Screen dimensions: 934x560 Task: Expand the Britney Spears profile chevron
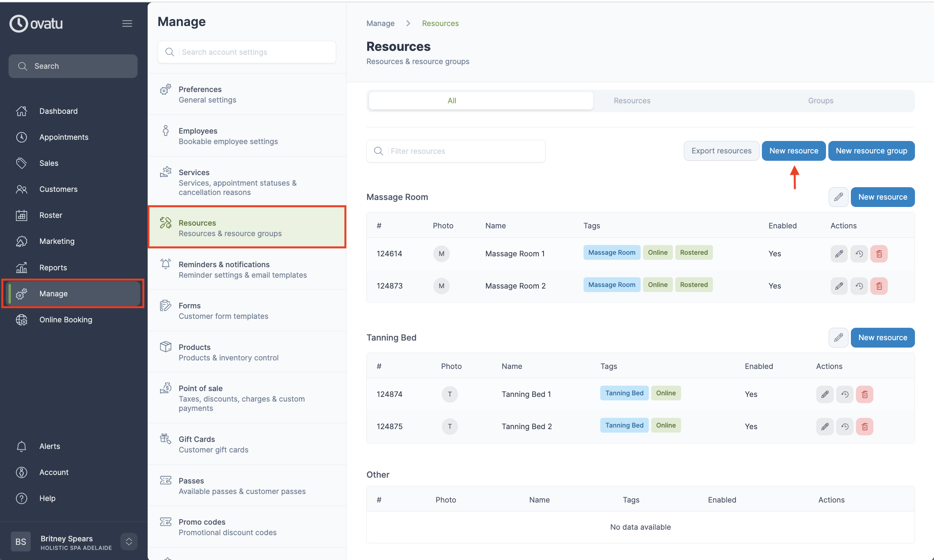129,541
